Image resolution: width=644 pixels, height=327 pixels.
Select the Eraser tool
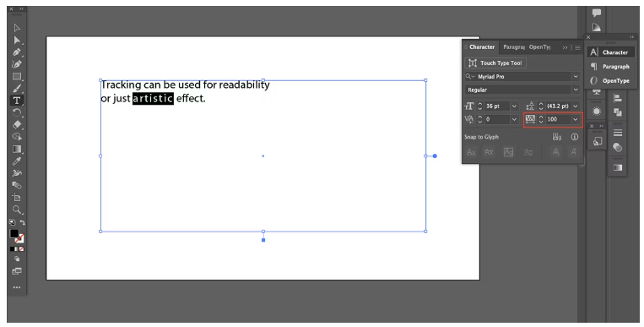[x=17, y=124]
